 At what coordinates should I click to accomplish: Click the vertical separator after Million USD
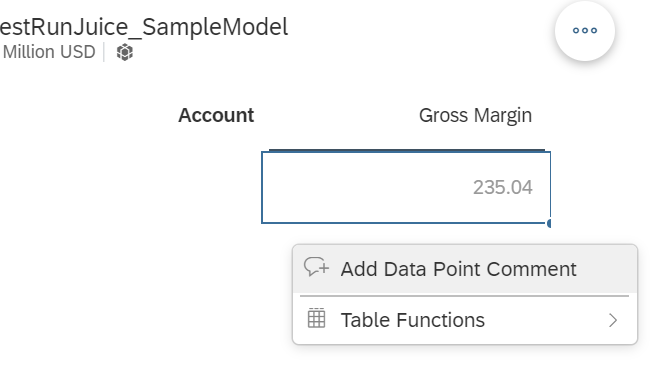pos(104,52)
